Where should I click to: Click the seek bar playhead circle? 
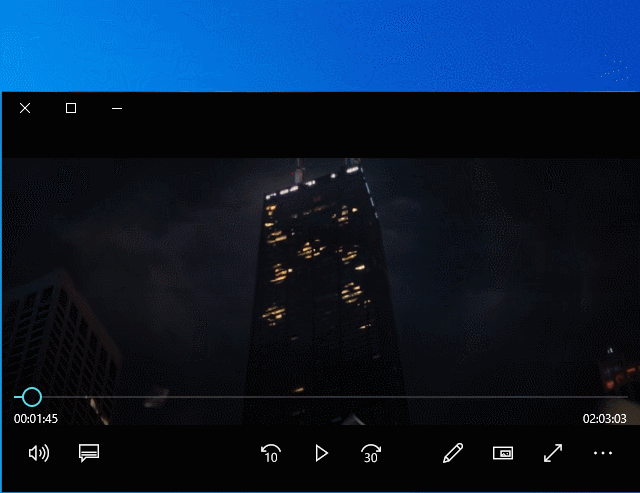32,397
